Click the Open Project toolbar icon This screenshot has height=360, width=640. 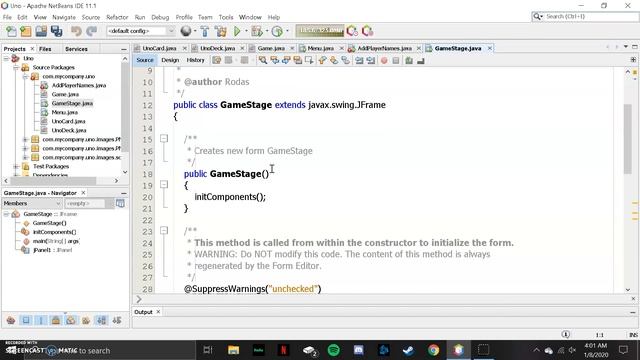[41, 31]
